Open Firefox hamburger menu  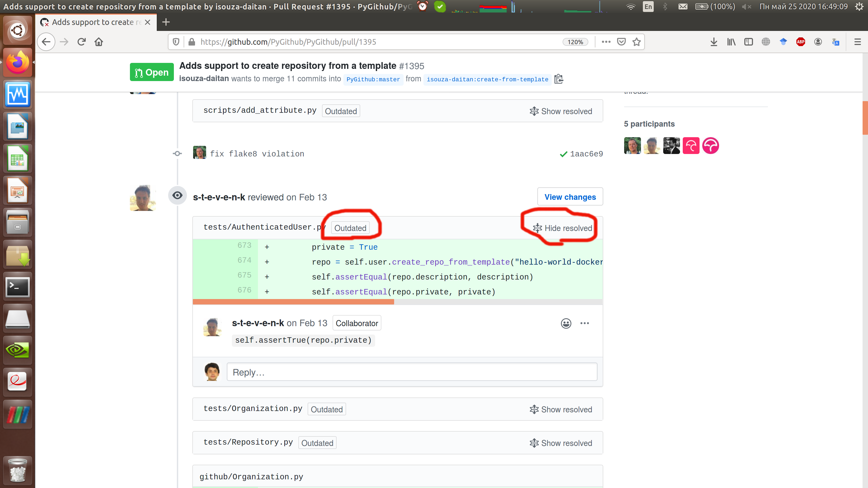click(x=857, y=42)
